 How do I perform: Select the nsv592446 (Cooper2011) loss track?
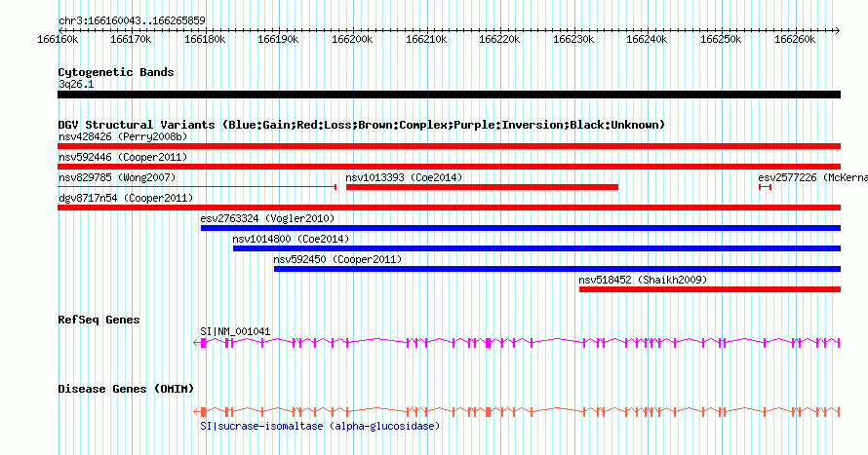(x=449, y=167)
